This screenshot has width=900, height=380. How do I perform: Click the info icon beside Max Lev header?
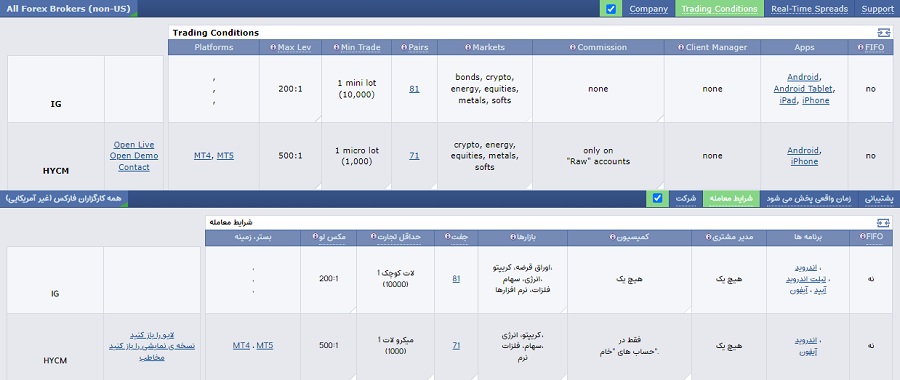273,47
